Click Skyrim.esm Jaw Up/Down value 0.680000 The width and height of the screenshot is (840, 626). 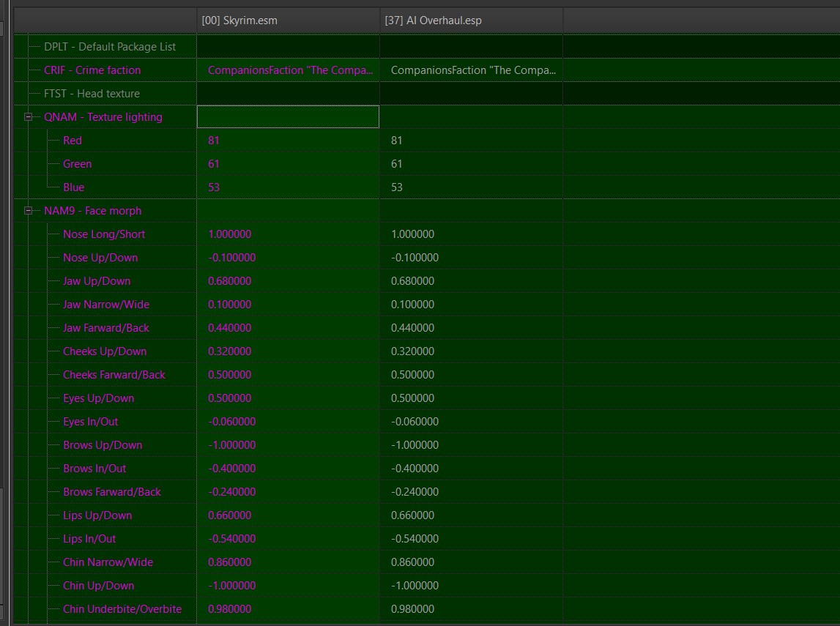(x=229, y=281)
